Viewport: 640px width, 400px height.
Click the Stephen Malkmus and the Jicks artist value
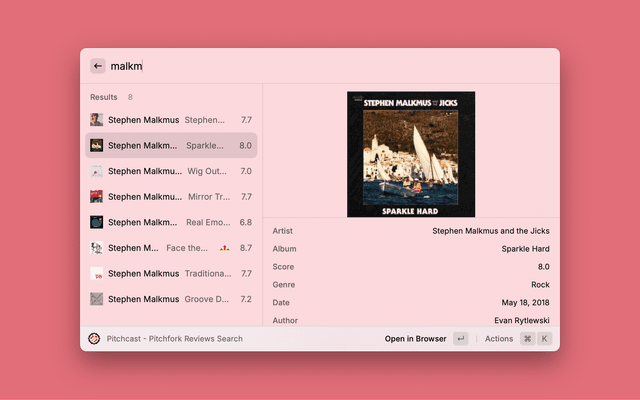[490, 231]
